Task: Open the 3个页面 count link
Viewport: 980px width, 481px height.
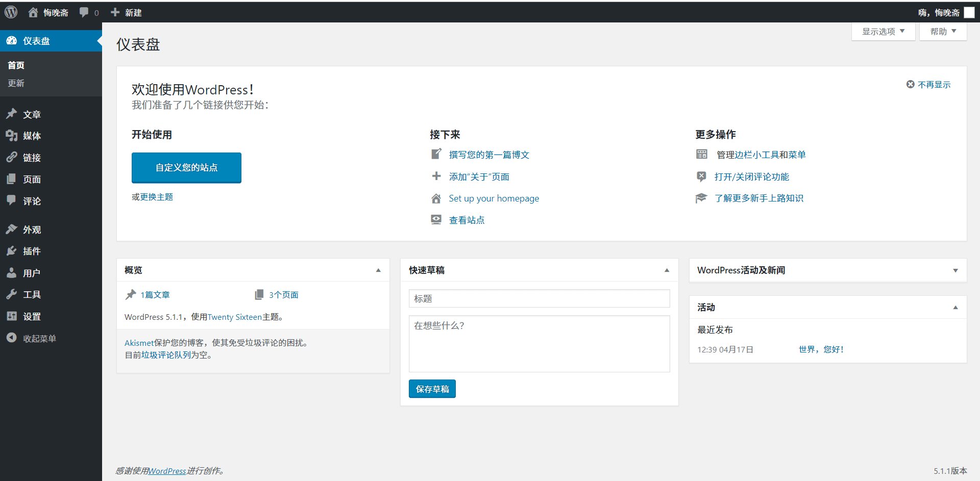Action: click(x=284, y=295)
